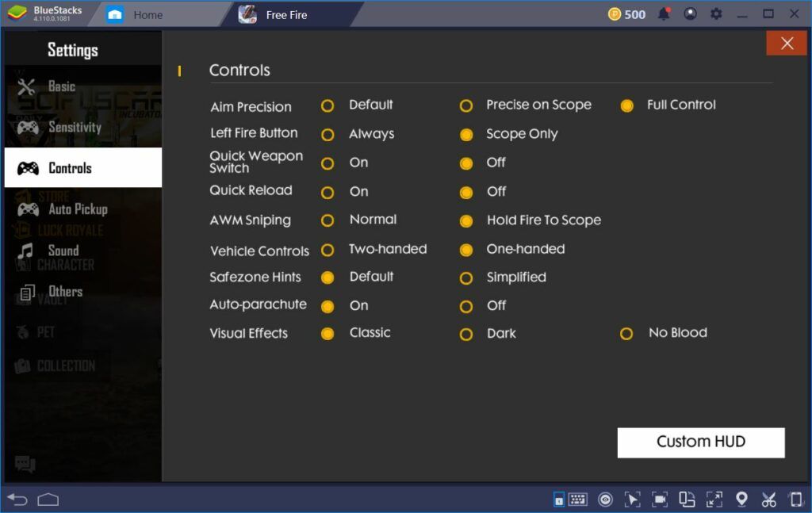Image resolution: width=812 pixels, height=513 pixels.
Task: Turn Quick Reload On
Action: (x=327, y=192)
